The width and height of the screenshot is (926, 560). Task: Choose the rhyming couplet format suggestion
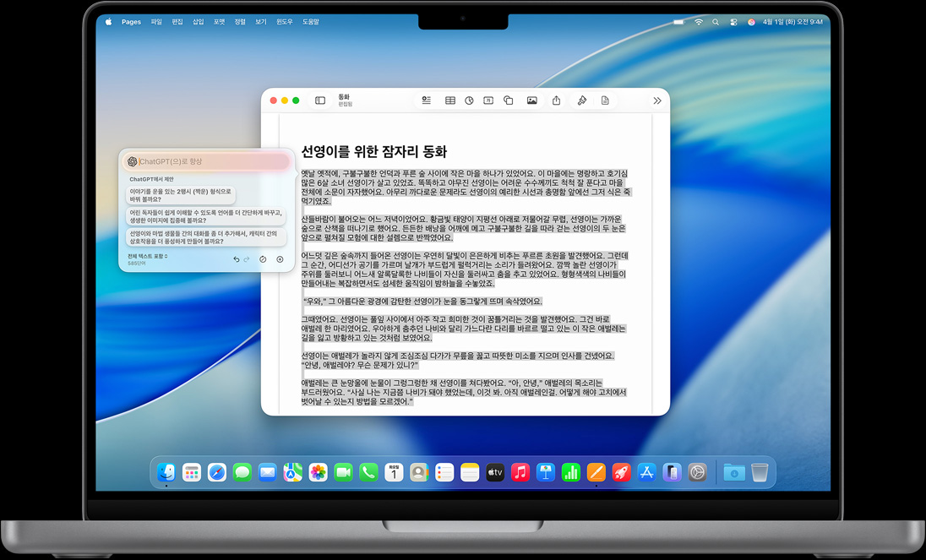tap(181, 195)
